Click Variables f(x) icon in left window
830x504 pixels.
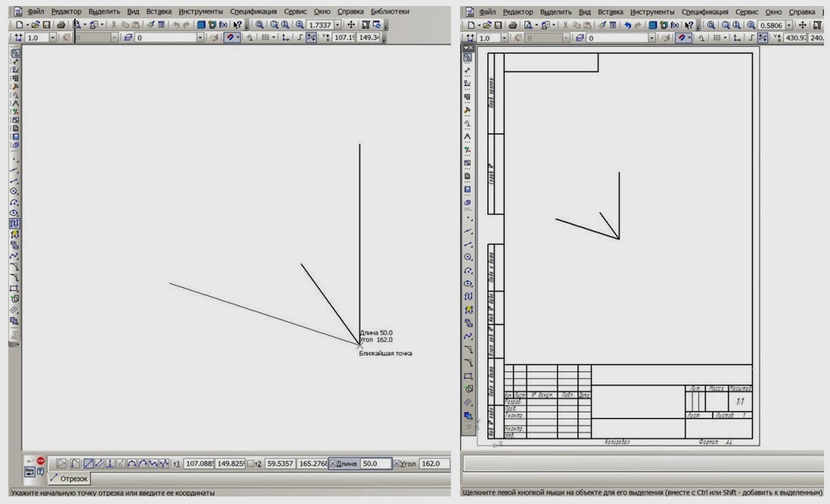coord(223,24)
